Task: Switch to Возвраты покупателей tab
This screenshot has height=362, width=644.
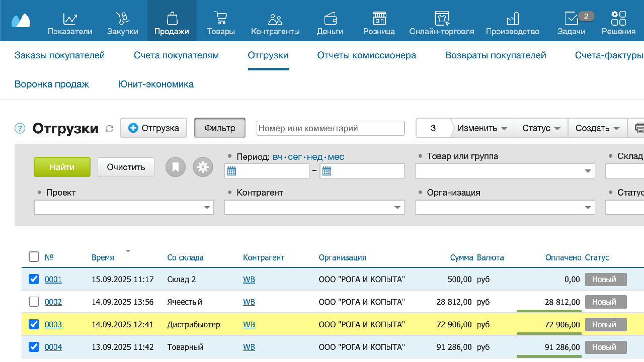Action: pos(495,55)
